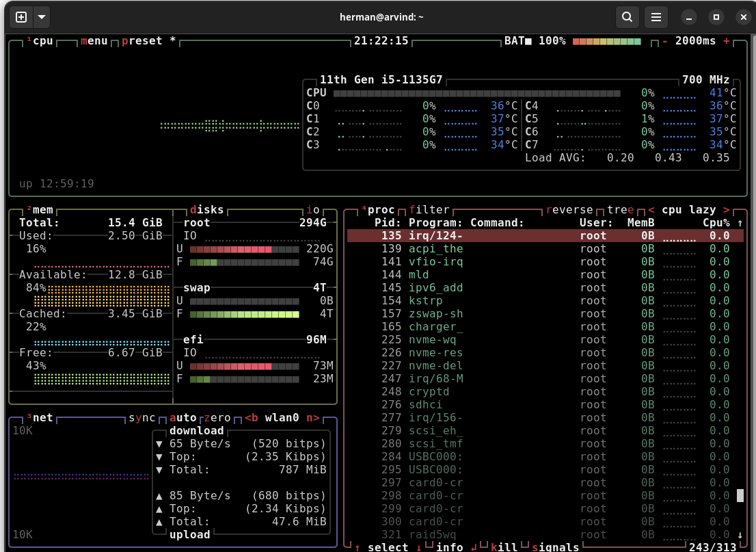The image size is (756, 552).
Task: Click the battery level color meter
Action: [x=606, y=42]
